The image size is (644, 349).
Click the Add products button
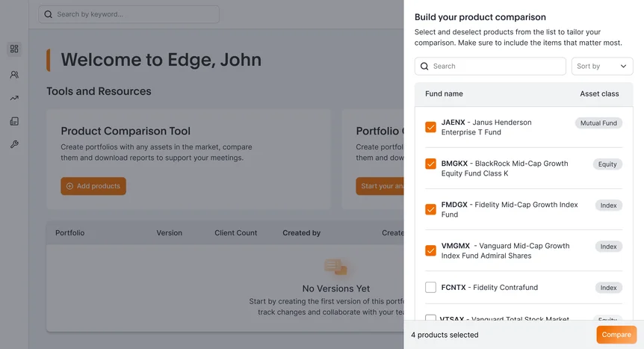93,186
